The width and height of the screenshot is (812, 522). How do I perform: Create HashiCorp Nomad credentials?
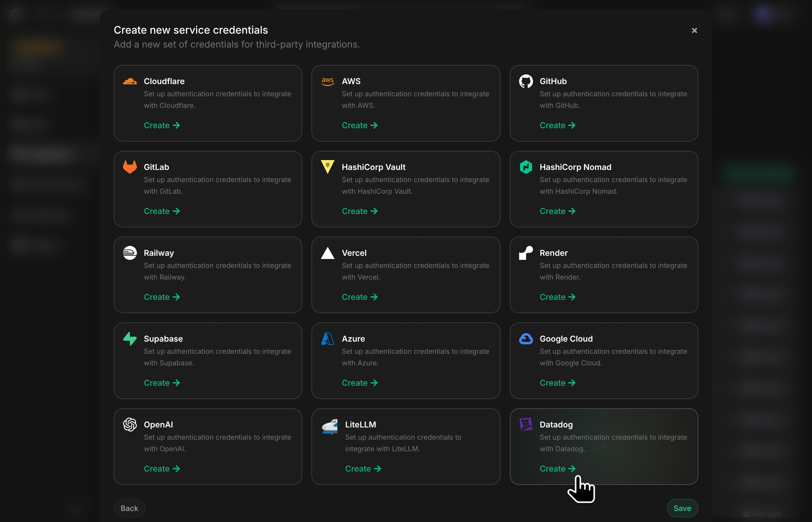(557, 211)
